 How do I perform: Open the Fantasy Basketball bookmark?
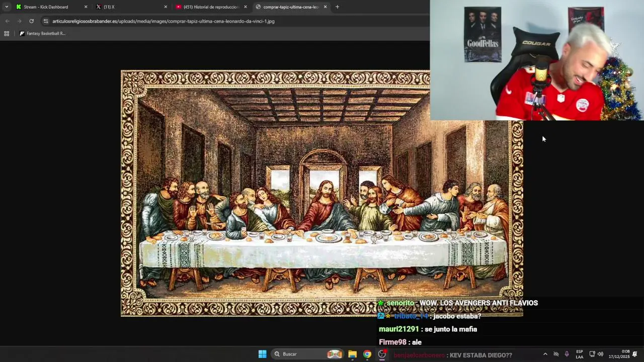click(43, 34)
